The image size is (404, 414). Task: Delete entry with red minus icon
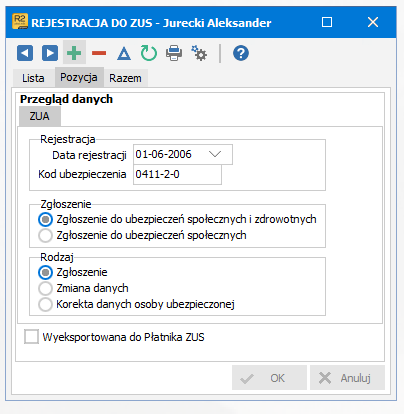click(x=99, y=53)
